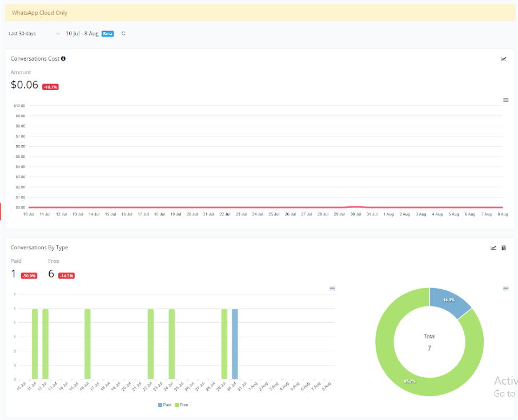Click the -50.0% Paid change badge
Viewport: 518px width, 420px height.
tap(29, 275)
